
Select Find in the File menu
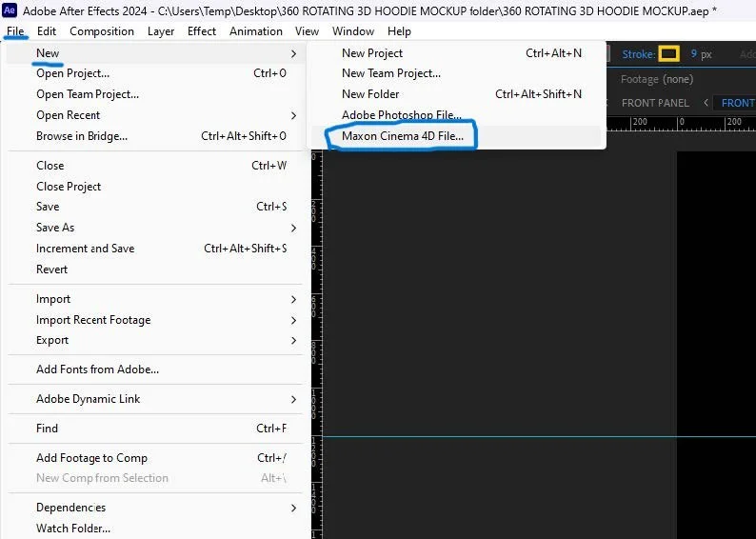coord(155,429)
